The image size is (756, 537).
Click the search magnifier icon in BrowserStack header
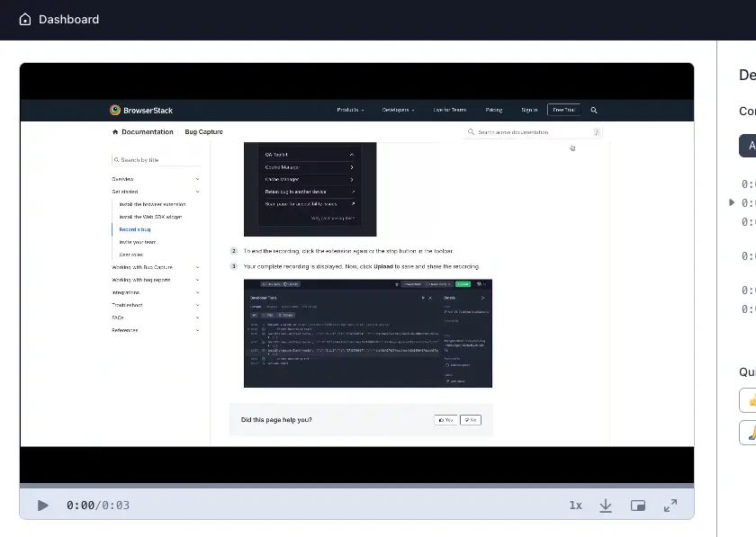coord(594,110)
